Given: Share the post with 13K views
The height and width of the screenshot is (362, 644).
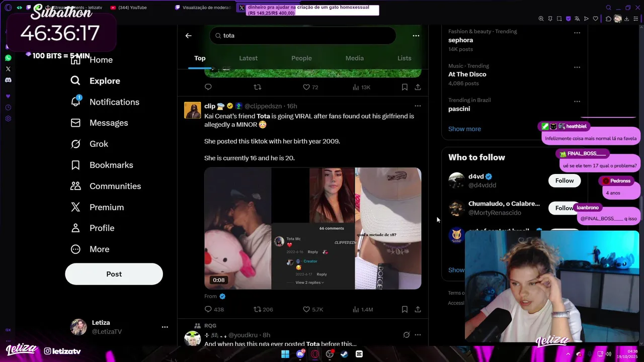Looking at the screenshot, I should tap(418, 87).
